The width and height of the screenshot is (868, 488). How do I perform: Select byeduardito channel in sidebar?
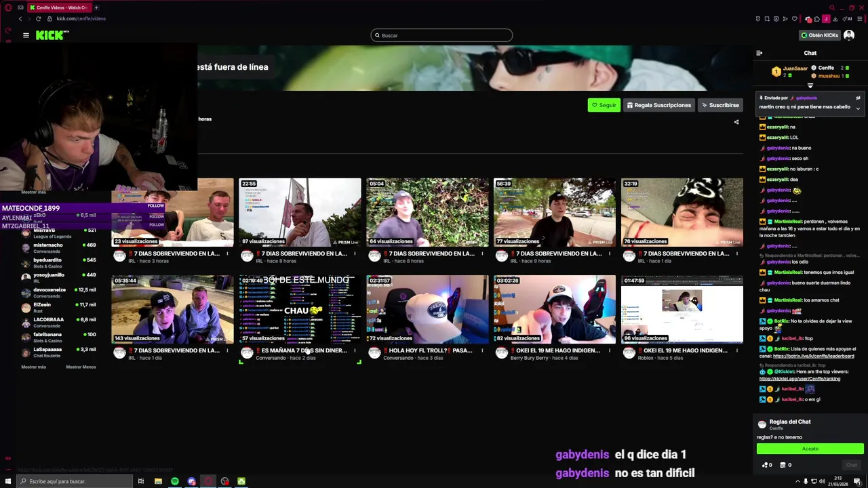60,262
